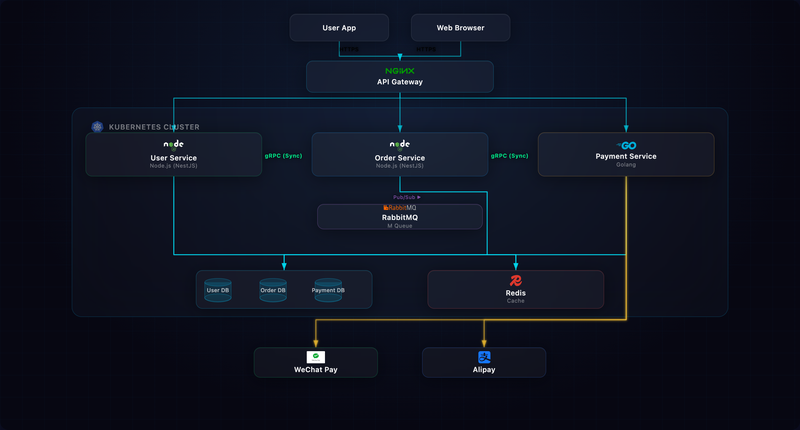Select the Order DB cylinder
Screen dimensions: 800x430
tap(273, 290)
